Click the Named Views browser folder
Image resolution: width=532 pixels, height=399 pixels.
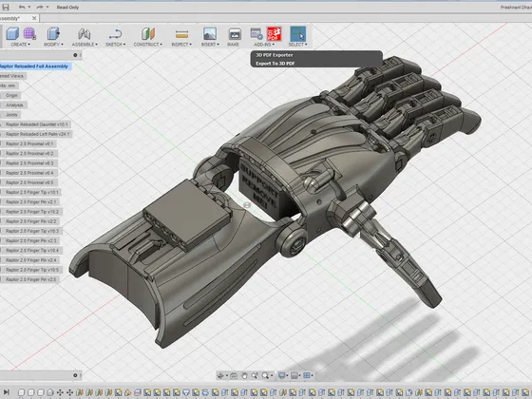(12, 76)
